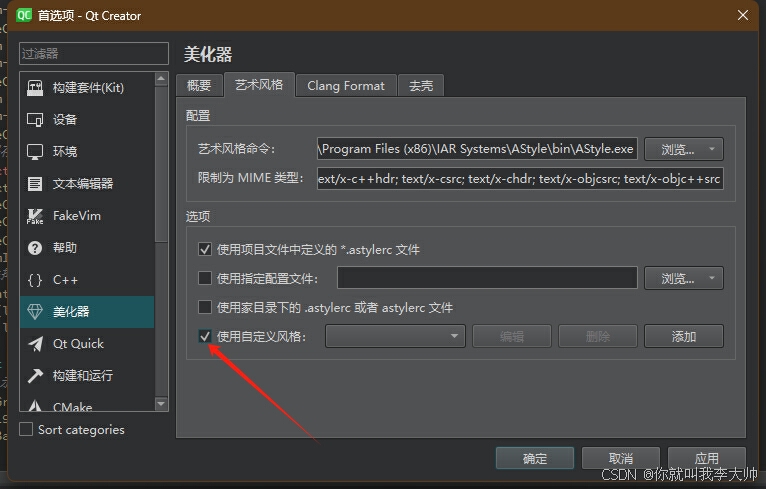Click the 帮助 question mark icon
This screenshot has width=766, height=489.
[x=35, y=248]
